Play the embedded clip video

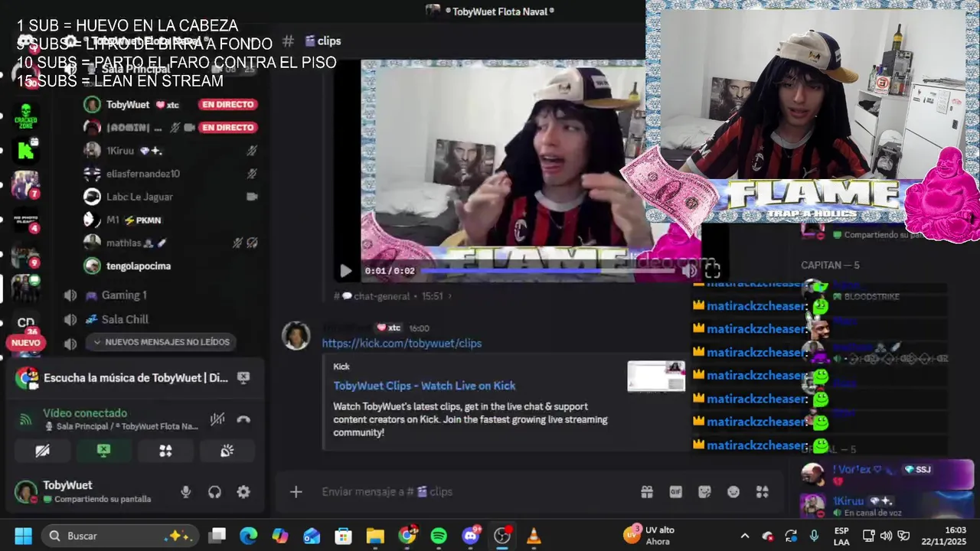345,271
